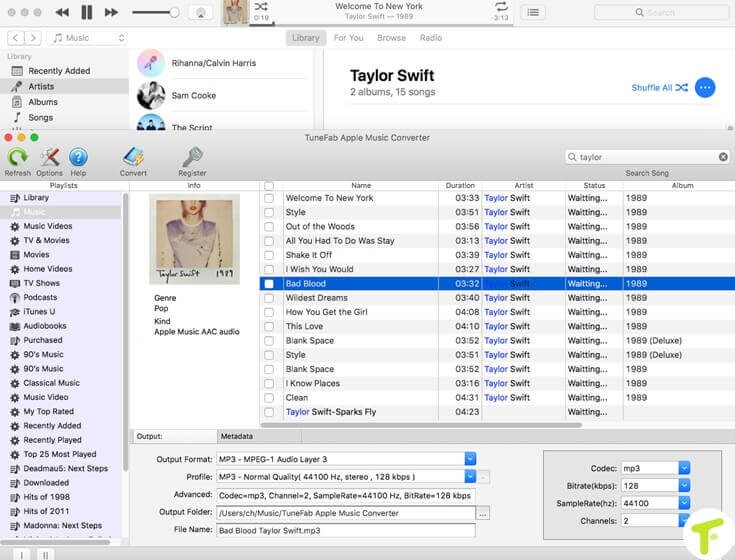Open Options gear icon in toolbar
Viewport: 735px width, 560px height.
(49, 157)
